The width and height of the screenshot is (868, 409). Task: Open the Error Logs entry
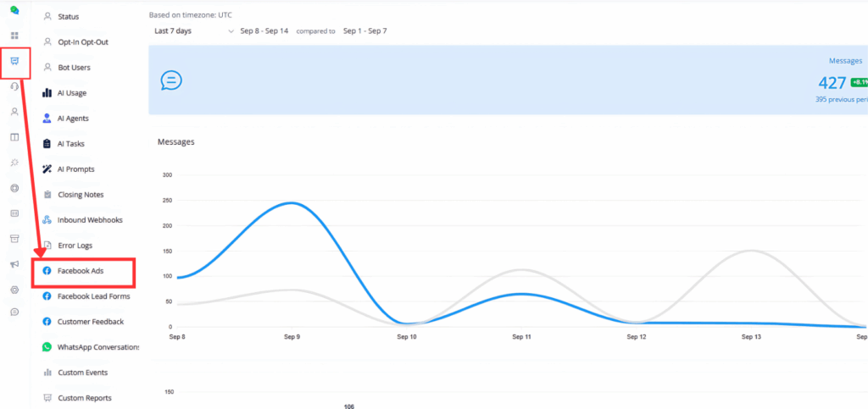75,246
